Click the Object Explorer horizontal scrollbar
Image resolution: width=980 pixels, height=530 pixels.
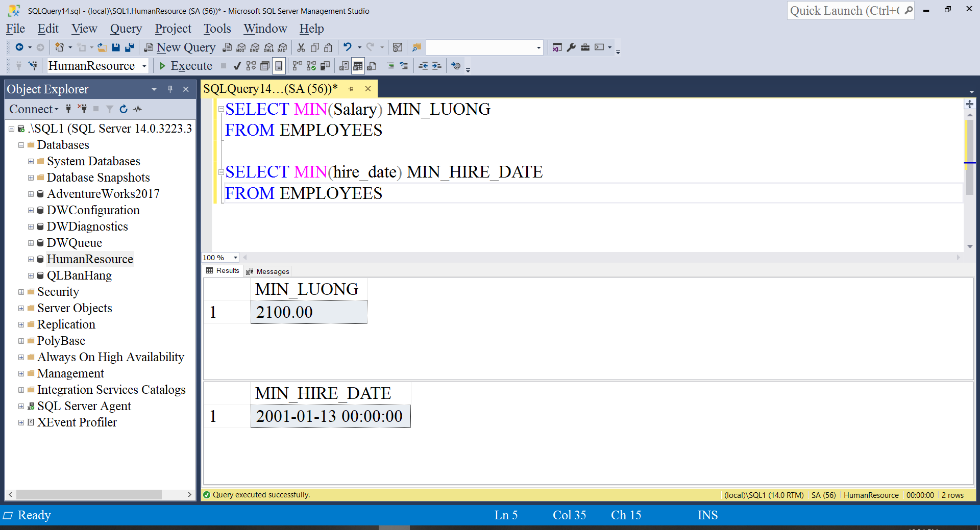[x=89, y=494]
